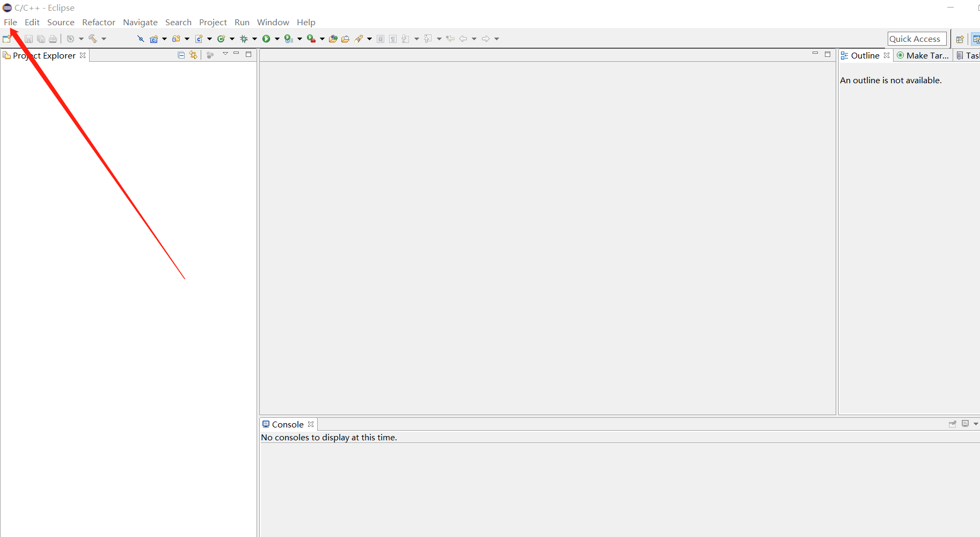The height and width of the screenshot is (537, 980).
Task: Switch to the Make Target tab
Action: (x=923, y=55)
